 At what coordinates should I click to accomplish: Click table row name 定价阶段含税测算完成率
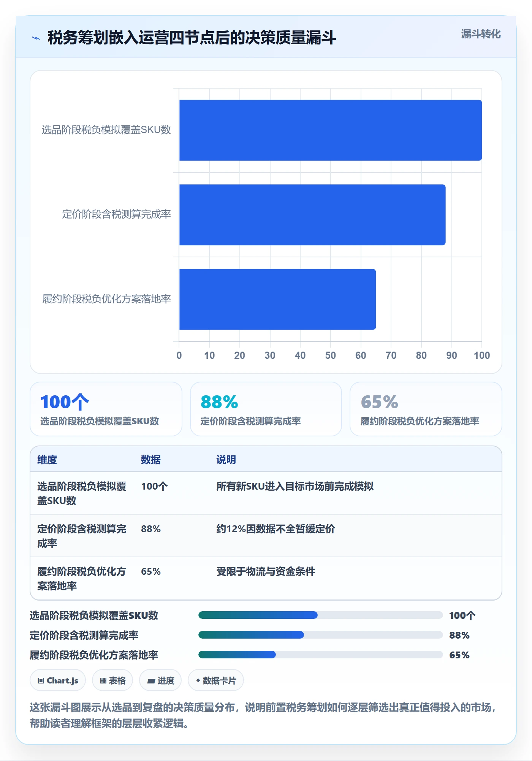(82, 536)
